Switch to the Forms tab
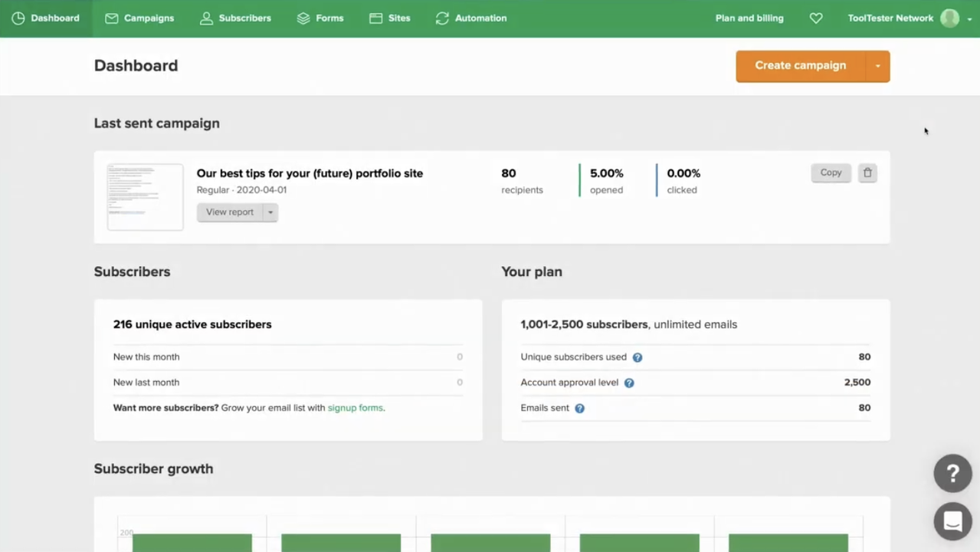This screenshot has height=552, width=980. pyautogui.click(x=320, y=18)
